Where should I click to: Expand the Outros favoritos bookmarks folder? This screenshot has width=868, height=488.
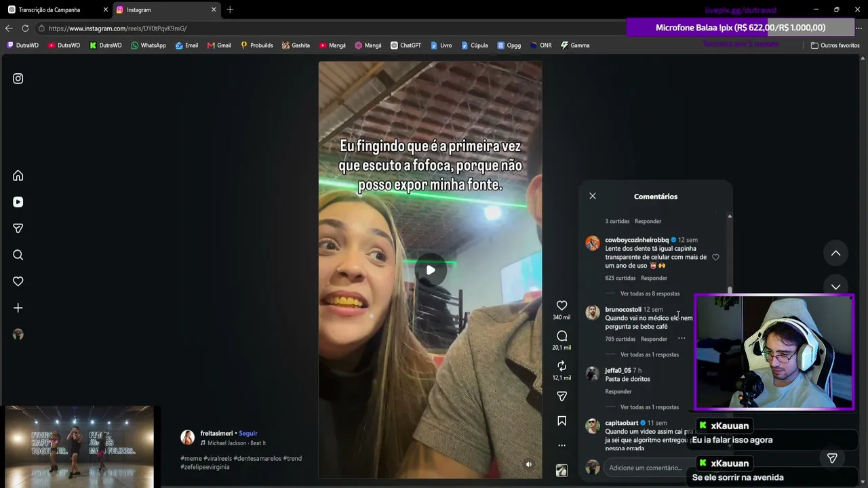coord(835,45)
